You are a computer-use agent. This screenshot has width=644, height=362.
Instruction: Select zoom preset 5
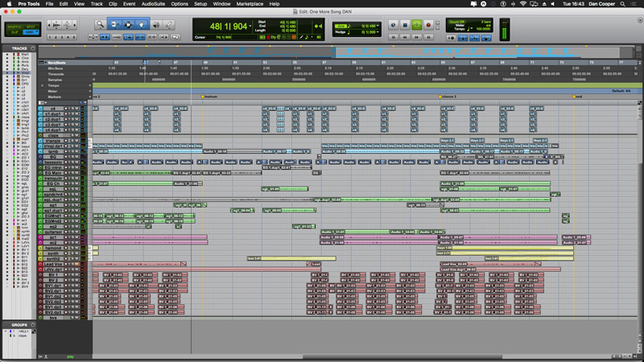(74, 37)
